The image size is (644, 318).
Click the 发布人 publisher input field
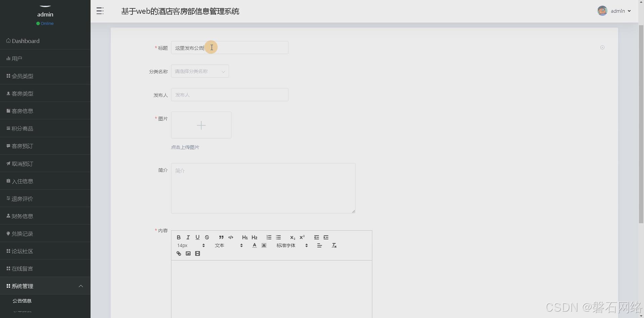[229, 95]
